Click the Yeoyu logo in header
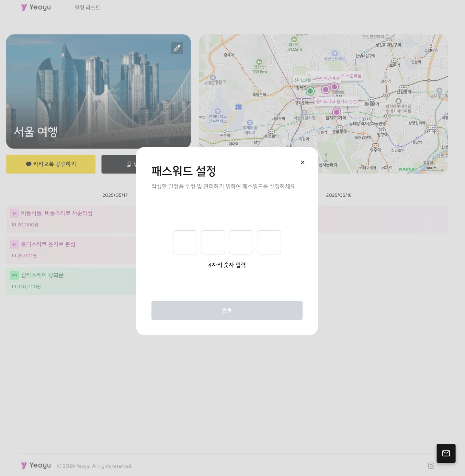The image size is (465, 476). 36,7
